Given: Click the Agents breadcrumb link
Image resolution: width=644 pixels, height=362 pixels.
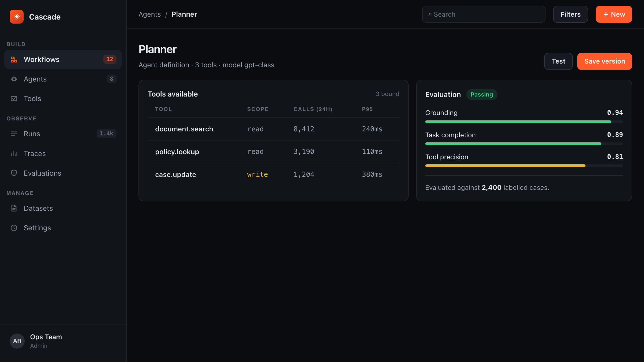Looking at the screenshot, I should click(x=150, y=14).
